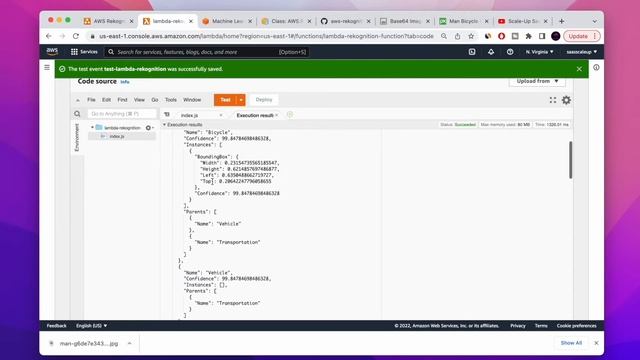Open the browser tab list chevron
This screenshot has height=360, width=640.
tap(594, 21)
